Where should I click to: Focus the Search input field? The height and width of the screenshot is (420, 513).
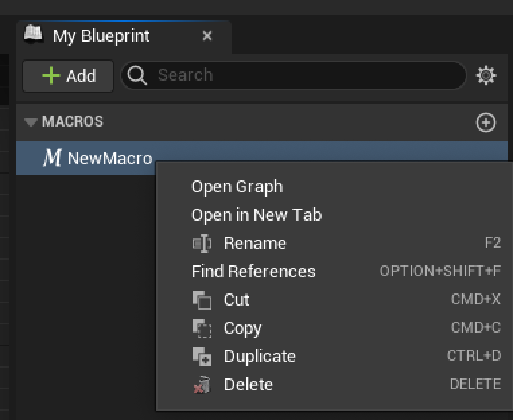(303, 75)
